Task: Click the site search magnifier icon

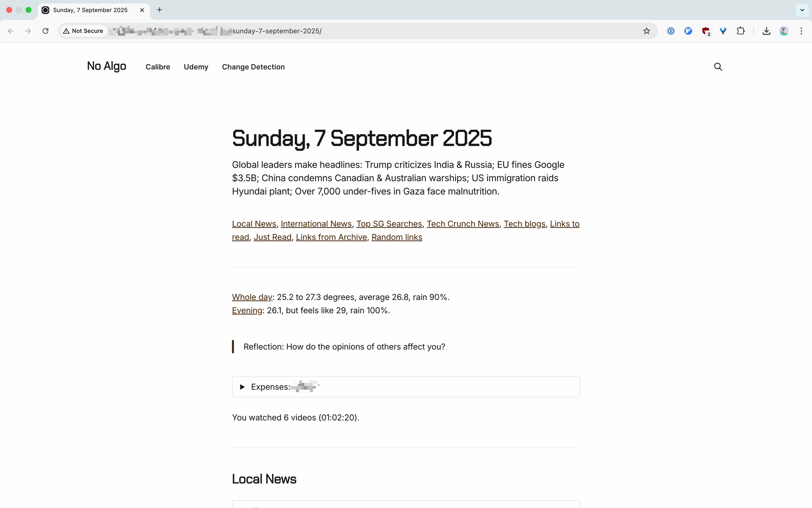Action: [718, 67]
